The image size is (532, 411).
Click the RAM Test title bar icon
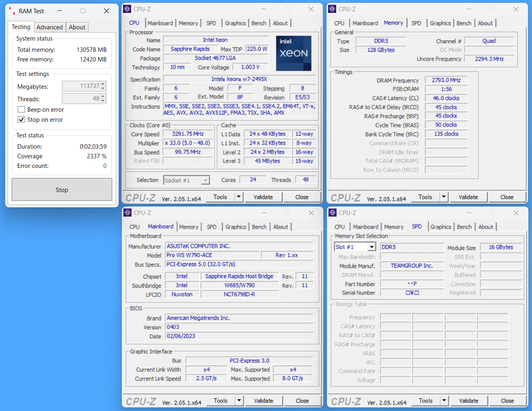coord(12,11)
